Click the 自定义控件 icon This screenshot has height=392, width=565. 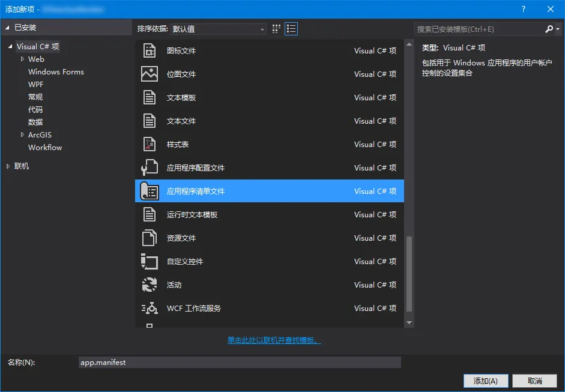149,261
